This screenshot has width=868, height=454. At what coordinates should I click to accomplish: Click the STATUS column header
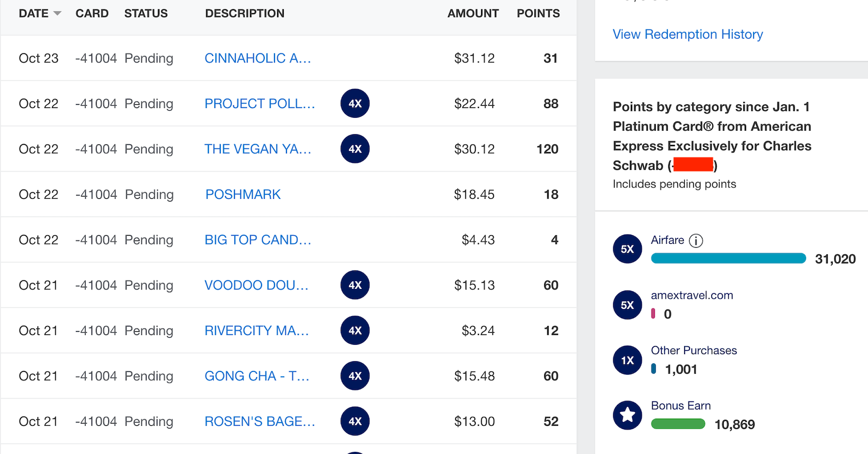pyautogui.click(x=145, y=14)
